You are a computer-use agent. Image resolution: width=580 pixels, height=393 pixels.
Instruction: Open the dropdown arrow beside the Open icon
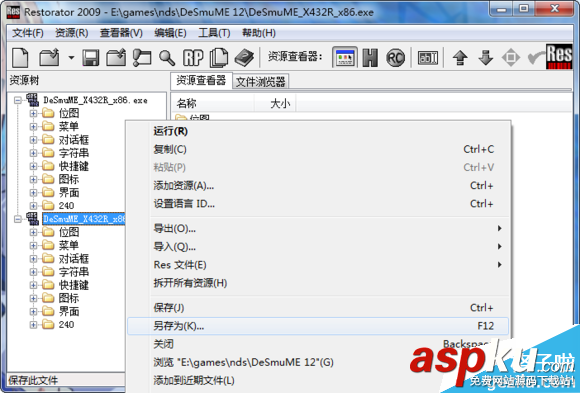(71, 58)
